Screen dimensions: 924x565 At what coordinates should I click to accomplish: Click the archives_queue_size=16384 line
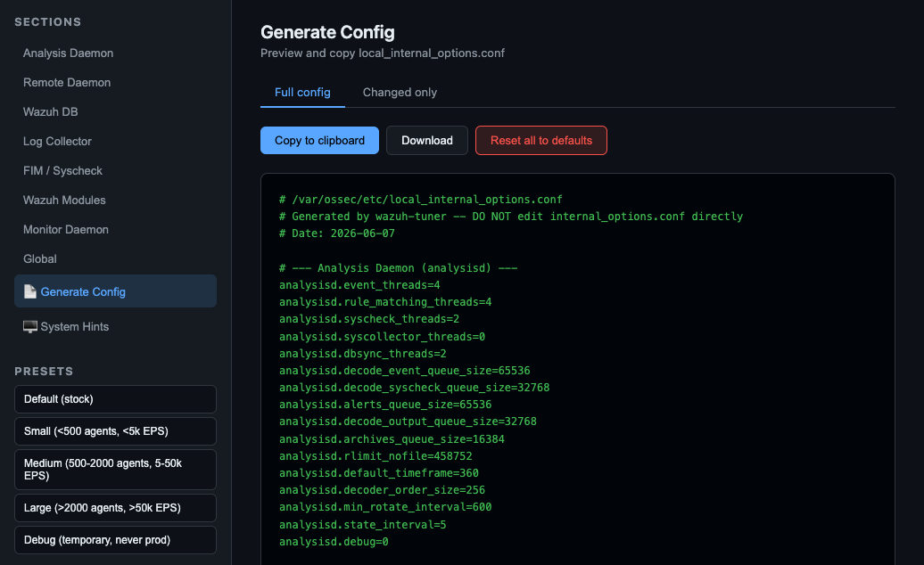[x=392, y=439]
